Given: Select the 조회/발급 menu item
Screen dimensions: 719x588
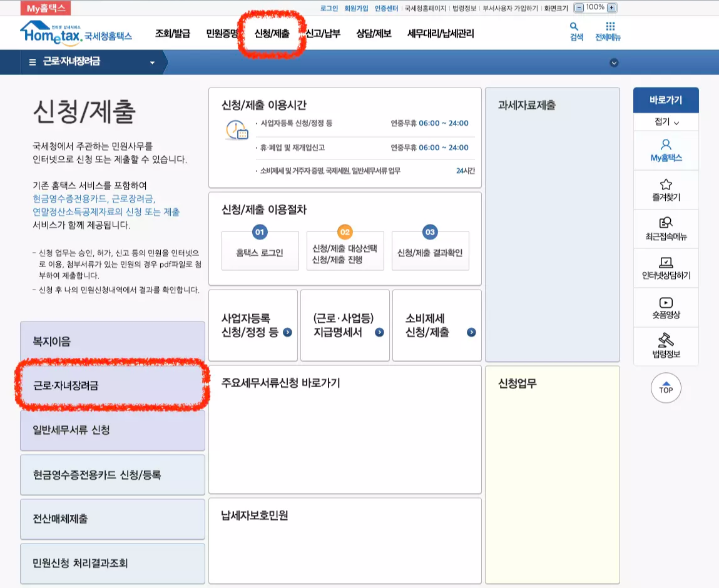Looking at the screenshot, I should click(173, 34).
